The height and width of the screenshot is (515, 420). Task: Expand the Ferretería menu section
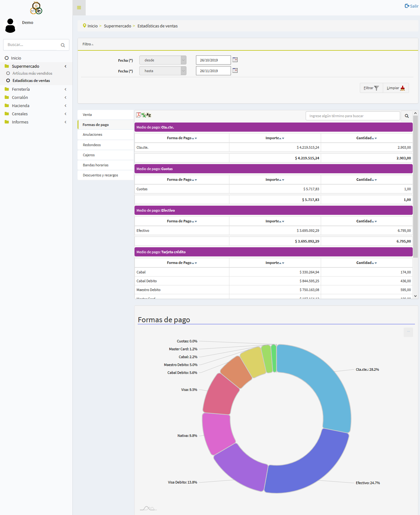tap(21, 89)
